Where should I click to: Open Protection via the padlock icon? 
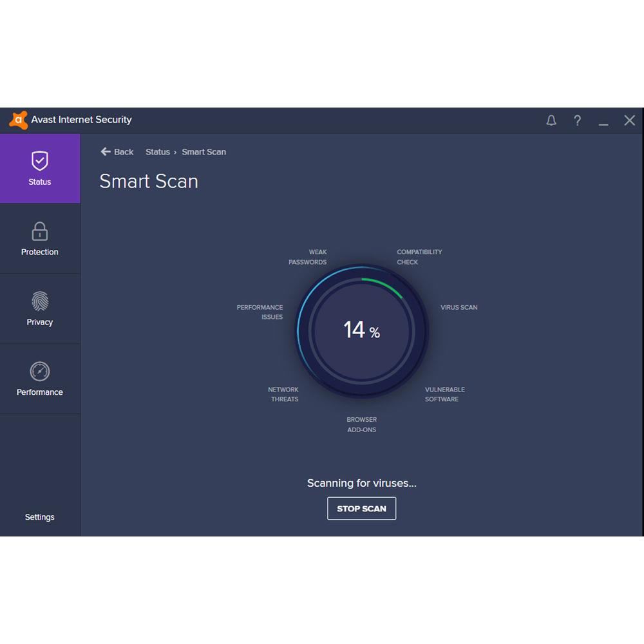[x=39, y=231]
